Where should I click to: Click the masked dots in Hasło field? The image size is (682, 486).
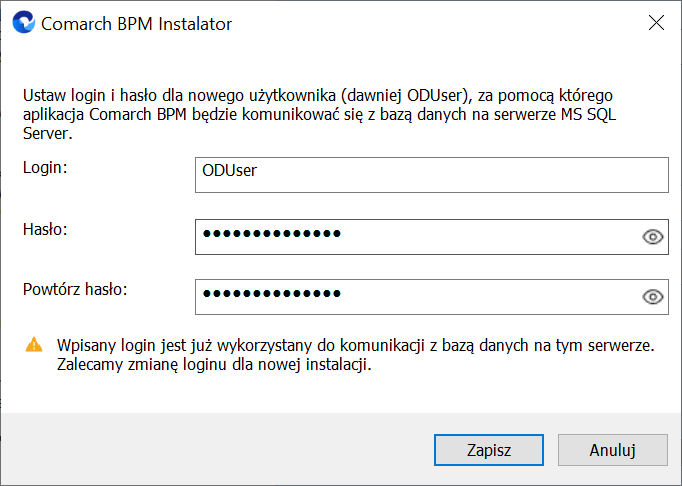(272, 234)
